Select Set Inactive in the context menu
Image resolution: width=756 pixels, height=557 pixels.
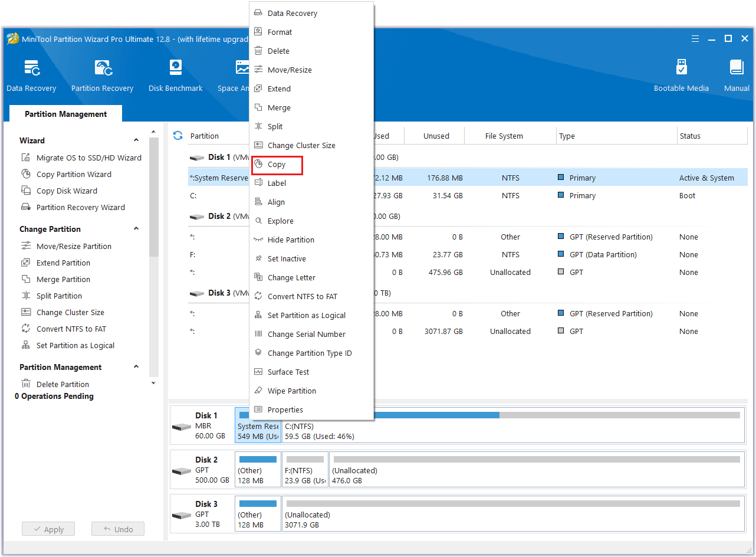(x=311, y=258)
